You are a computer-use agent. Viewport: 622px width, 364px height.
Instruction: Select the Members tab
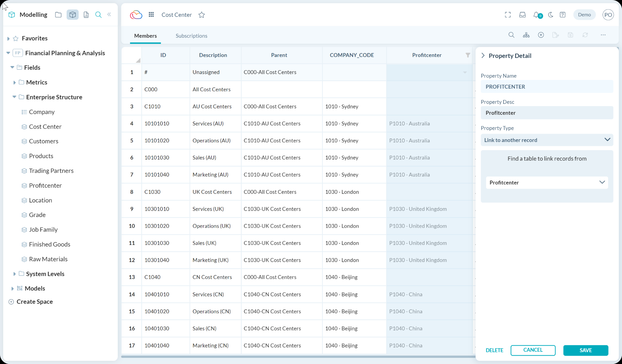pyautogui.click(x=145, y=36)
